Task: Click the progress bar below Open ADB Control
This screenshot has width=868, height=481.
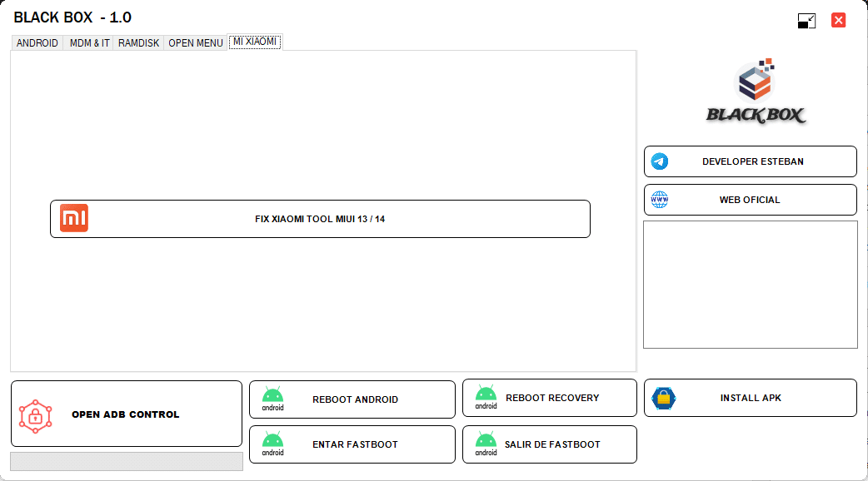Action: 127,461
